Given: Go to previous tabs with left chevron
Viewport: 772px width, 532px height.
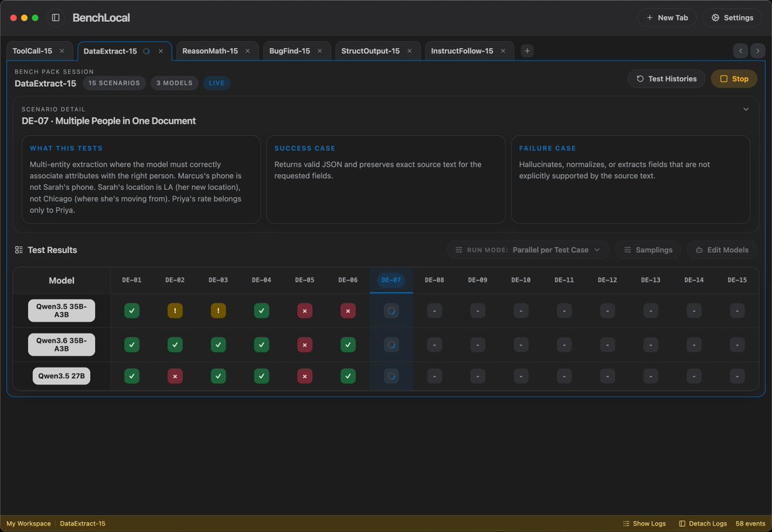Looking at the screenshot, I should point(740,50).
